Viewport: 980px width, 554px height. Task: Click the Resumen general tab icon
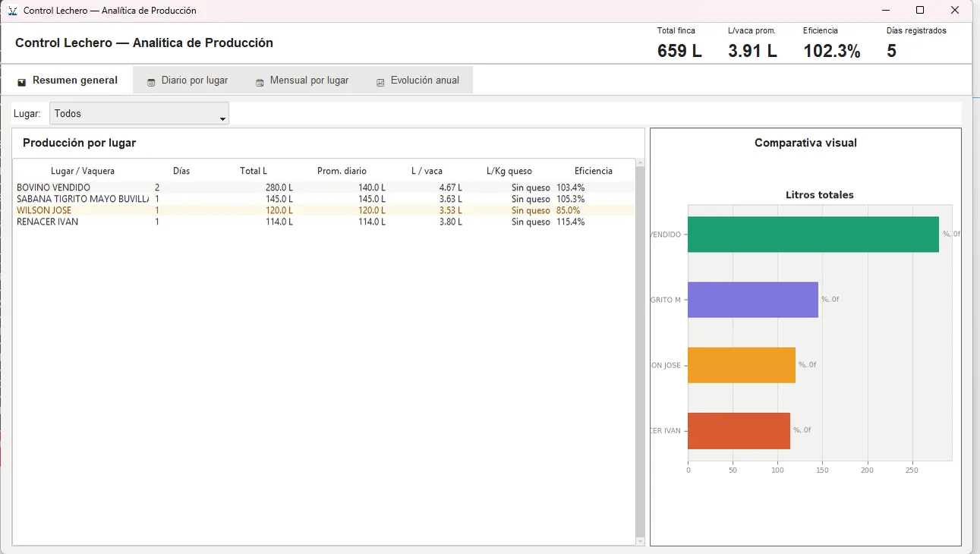point(21,82)
